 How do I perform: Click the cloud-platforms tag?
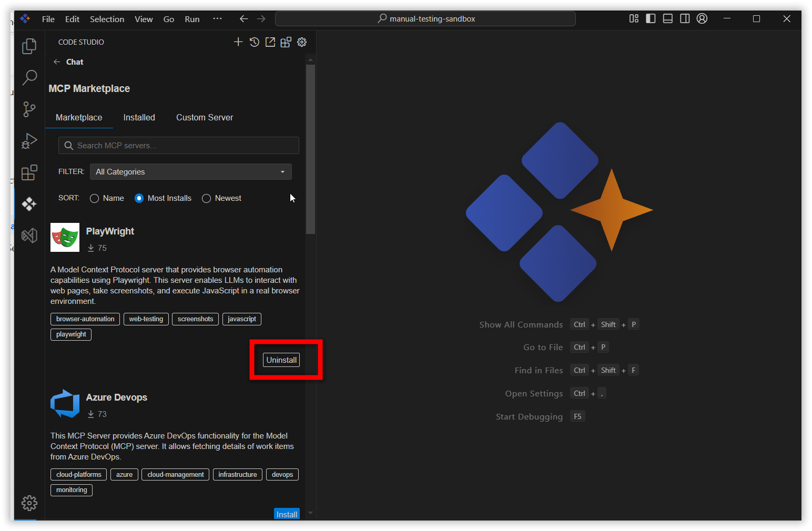point(79,475)
